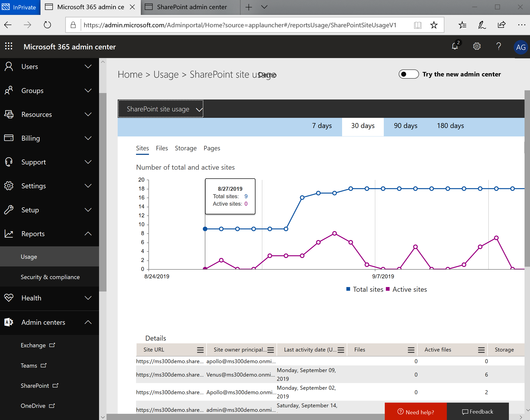The image size is (530, 420).
Task: Open the reading view icon
Action: (x=418, y=25)
